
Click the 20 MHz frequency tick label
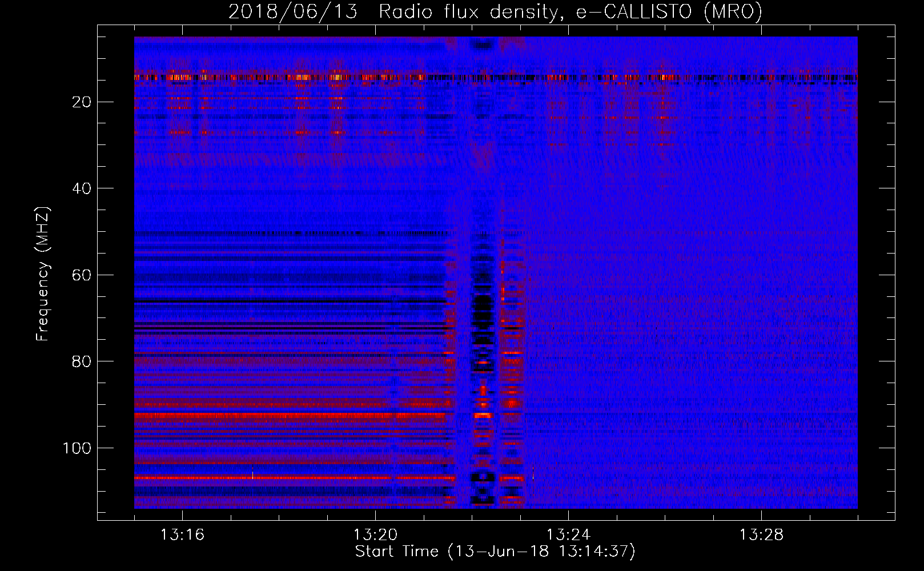(x=82, y=102)
